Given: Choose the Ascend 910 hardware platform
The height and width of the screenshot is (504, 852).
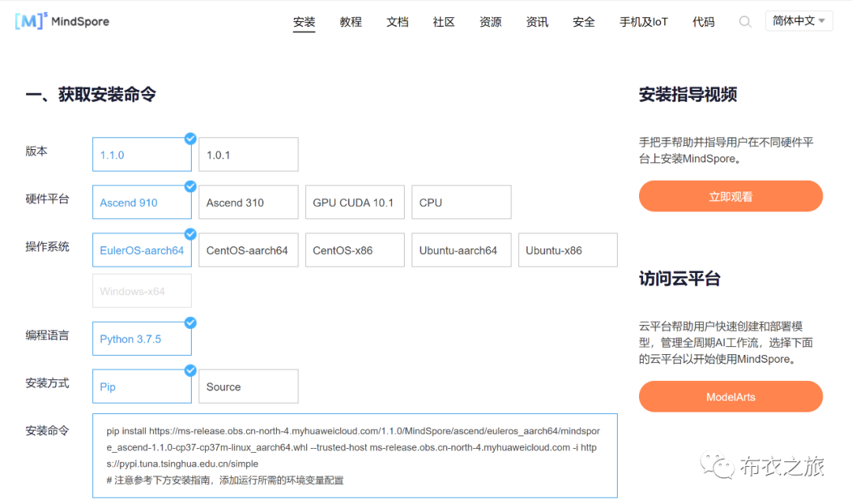Looking at the screenshot, I should [x=142, y=203].
